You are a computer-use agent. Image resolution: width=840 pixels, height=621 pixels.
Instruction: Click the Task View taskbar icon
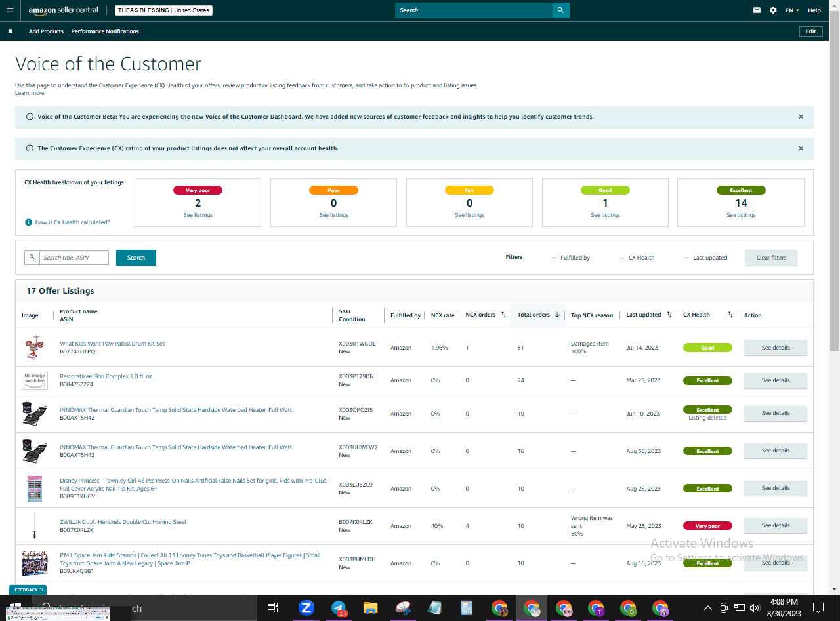click(273, 608)
